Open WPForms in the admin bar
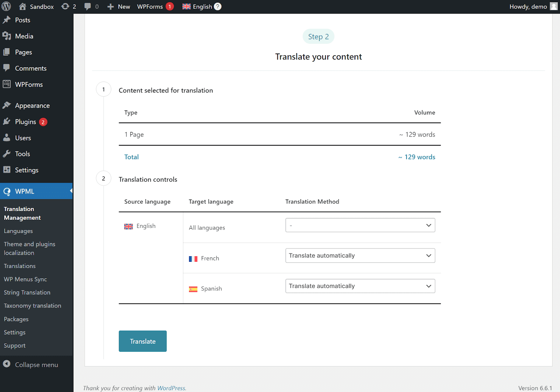Image resolution: width=560 pixels, height=392 pixels. point(150,7)
